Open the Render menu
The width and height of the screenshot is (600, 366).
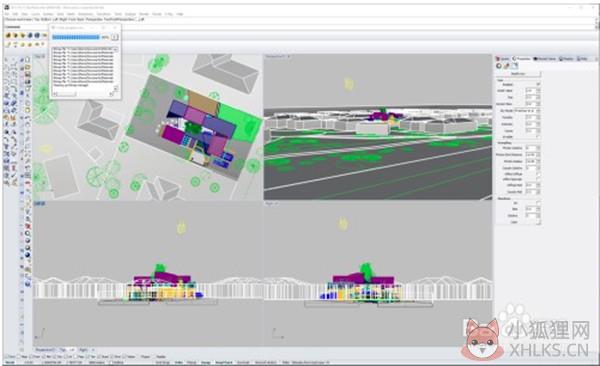[144, 14]
